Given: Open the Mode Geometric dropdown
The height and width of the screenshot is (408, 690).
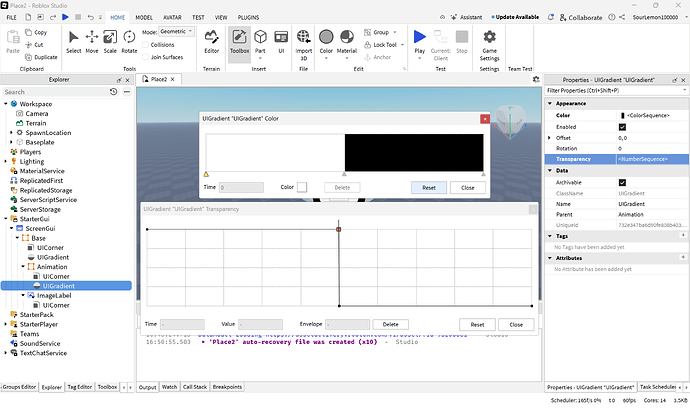Looking at the screenshot, I should tap(176, 32).
